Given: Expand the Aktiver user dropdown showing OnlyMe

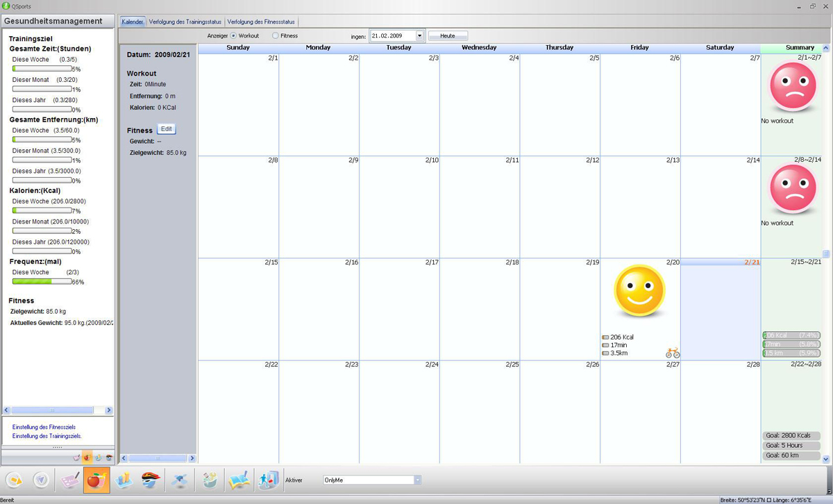Looking at the screenshot, I should pos(417,480).
